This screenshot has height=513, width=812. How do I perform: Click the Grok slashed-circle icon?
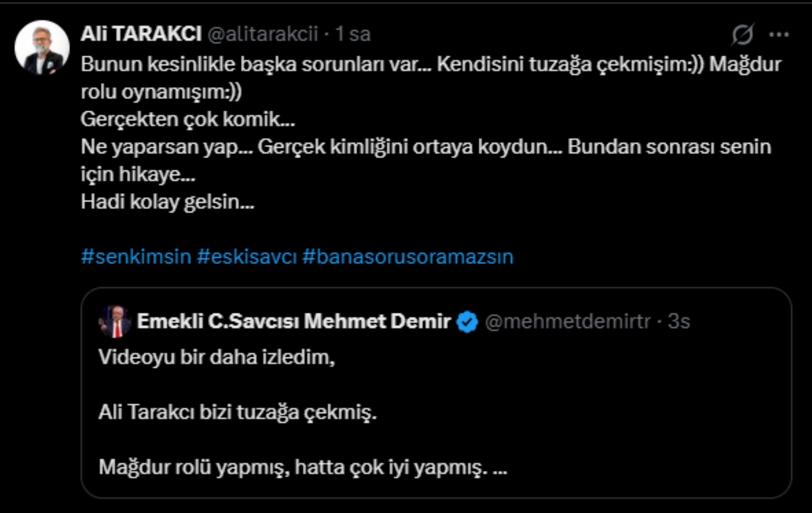pyautogui.click(x=743, y=34)
